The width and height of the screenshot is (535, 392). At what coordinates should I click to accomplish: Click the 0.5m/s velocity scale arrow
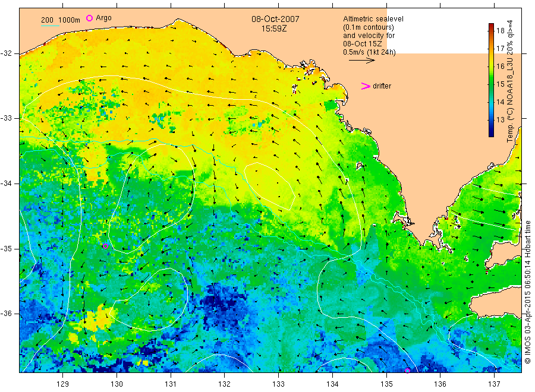(361, 61)
